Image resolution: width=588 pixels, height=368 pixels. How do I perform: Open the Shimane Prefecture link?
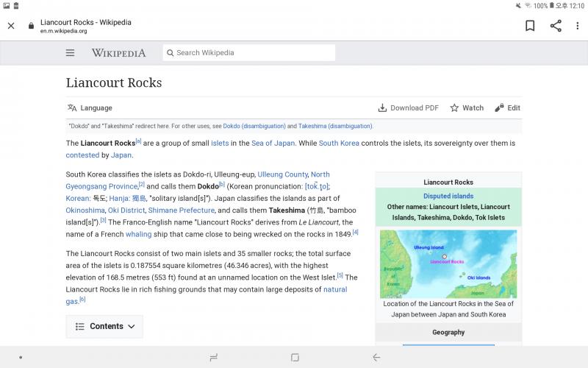pyautogui.click(x=182, y=210)
